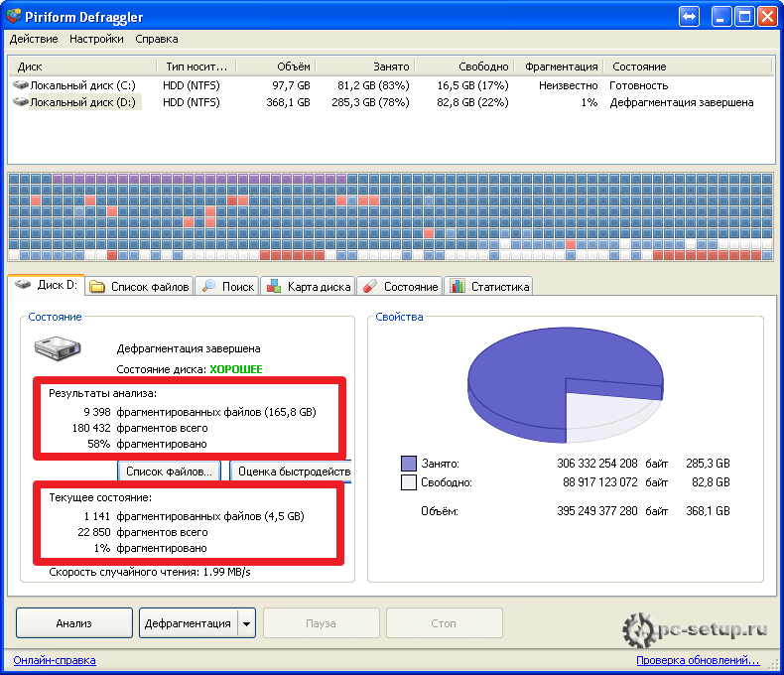The image size is (784, 675).
Task: Click the 97,7 GB capacity cell
Action: 291,85
